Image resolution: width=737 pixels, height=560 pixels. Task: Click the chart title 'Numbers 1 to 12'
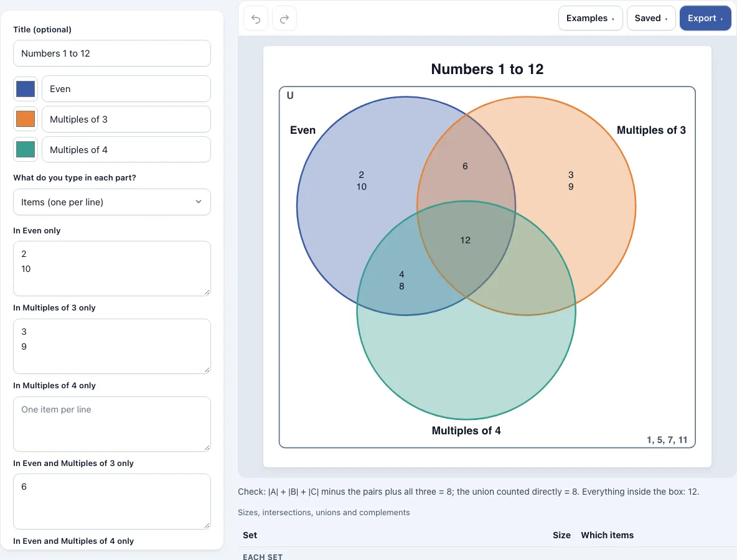pos(487,69)
